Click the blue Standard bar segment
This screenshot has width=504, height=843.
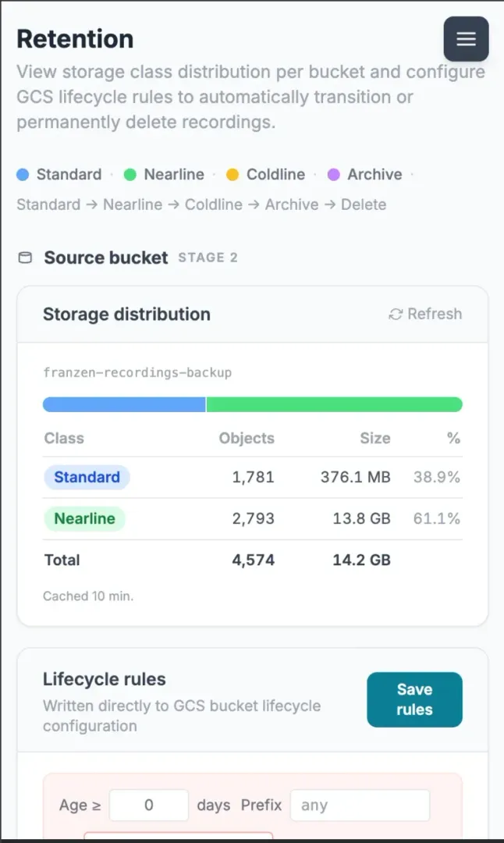124,404
